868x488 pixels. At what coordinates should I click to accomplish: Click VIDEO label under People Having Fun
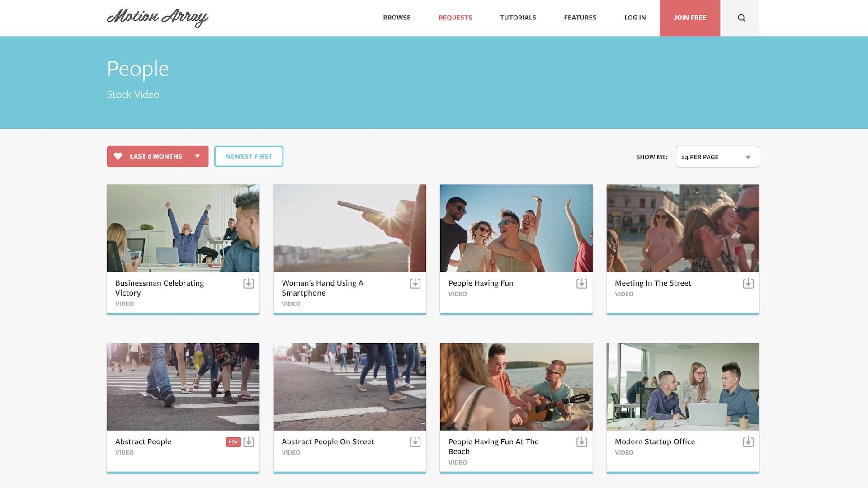pyautogui.click(x=458, y=294)
